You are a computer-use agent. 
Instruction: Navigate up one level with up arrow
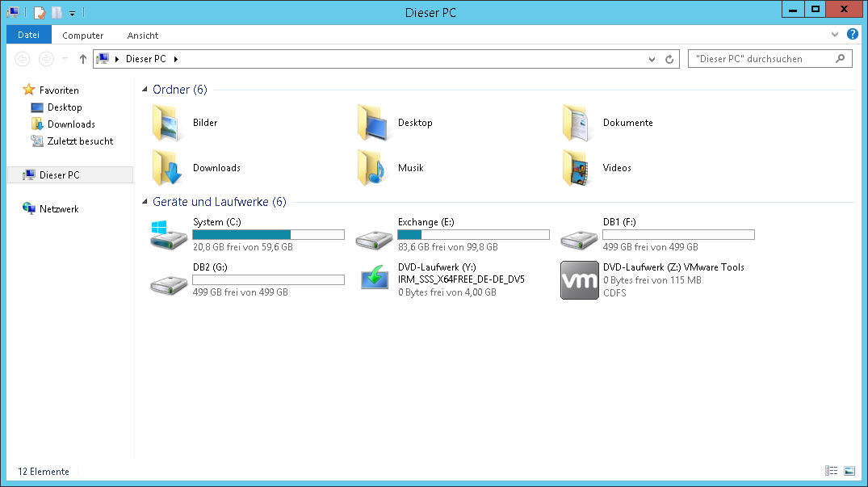coord(82,59)
